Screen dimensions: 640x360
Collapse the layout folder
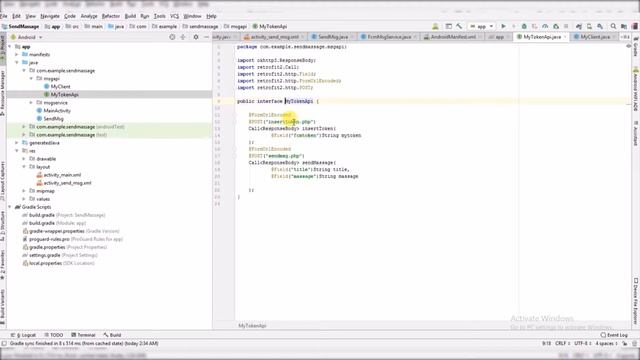pyautogui.click(x=24, y=167)
